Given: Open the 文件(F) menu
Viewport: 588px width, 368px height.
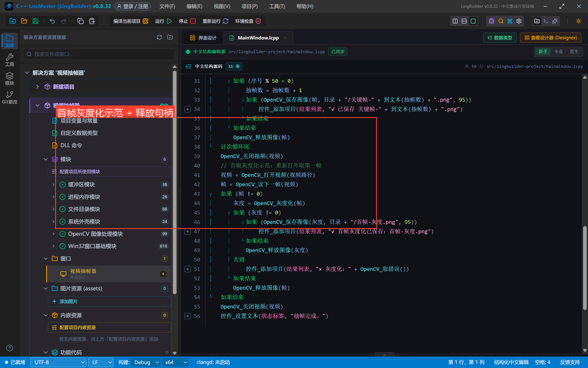Looking at the screenshot, I should (167, 6).
